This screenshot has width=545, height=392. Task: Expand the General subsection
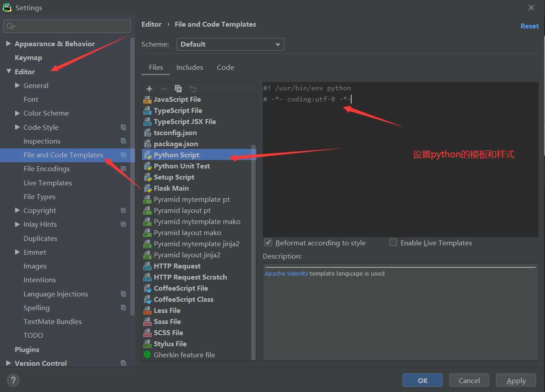pyautogui.click(x=17, y=85)
